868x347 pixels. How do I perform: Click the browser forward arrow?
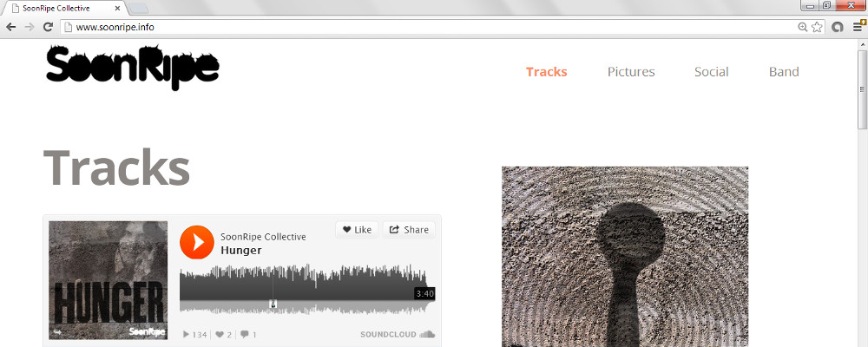[30, 27]
